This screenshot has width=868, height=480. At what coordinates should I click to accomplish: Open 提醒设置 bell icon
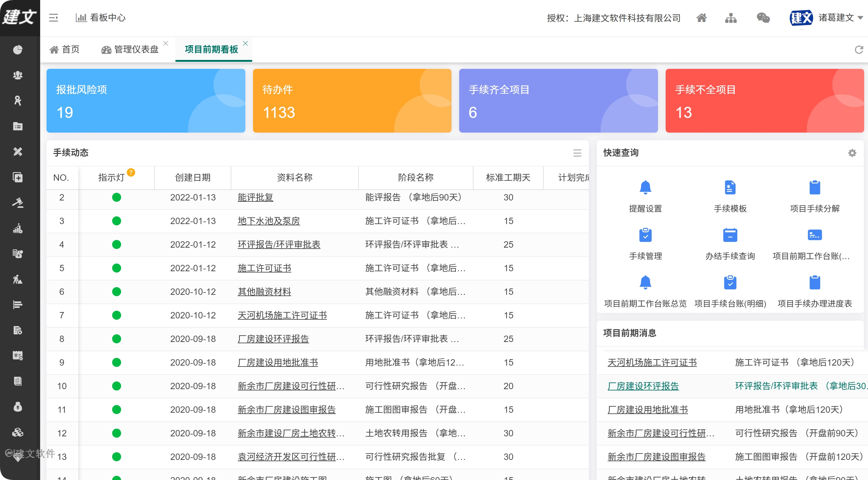(x=645, y=187)
